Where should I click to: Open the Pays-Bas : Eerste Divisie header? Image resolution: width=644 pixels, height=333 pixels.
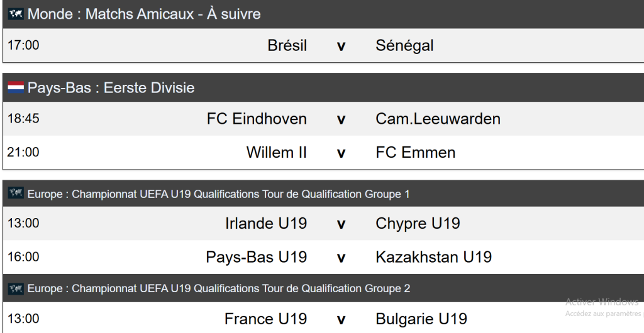tap(111, 88)
